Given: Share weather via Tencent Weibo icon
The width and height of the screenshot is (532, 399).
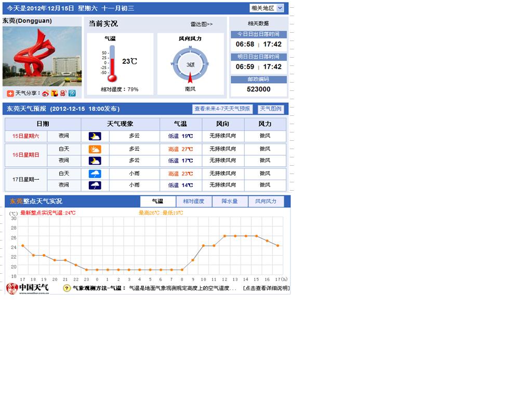Looking at the screenshot, I should 55,94.
